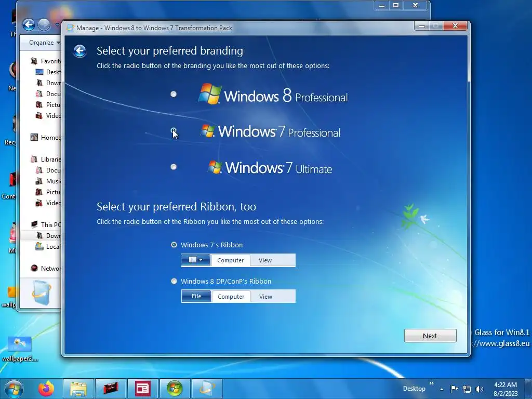Open the clock showing 4:22 AM
532x399 pixels.
click(x=506, y=389)
